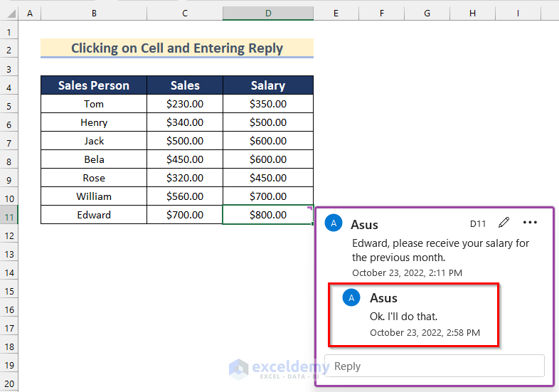Click the Asus avatar on the original comment

pos(334,223)
